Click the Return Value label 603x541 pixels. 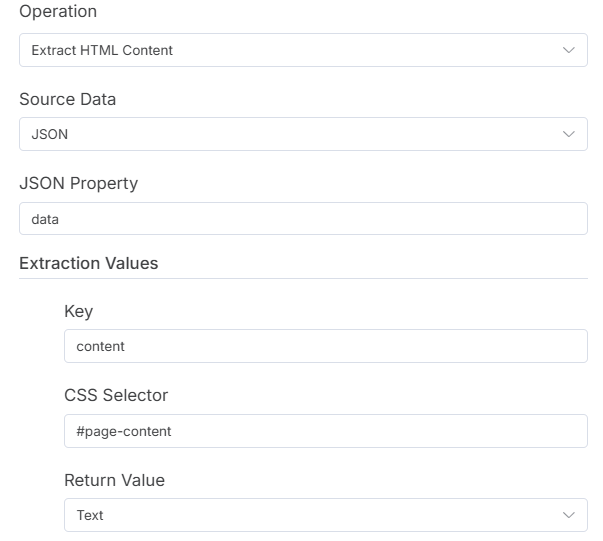114,480
